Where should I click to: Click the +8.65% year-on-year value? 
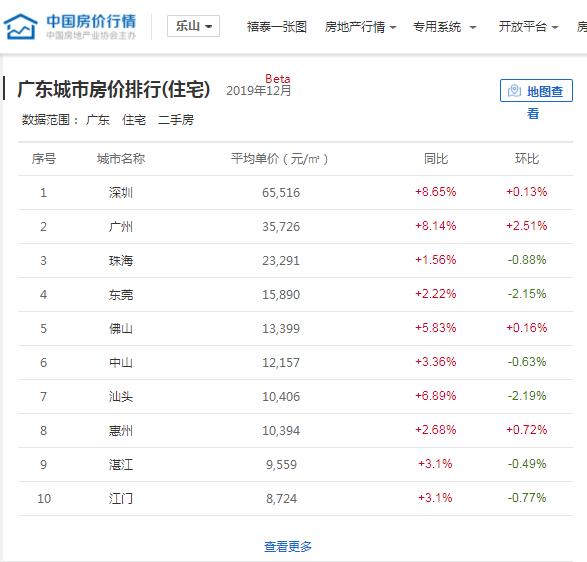click(x=436, y=192)
